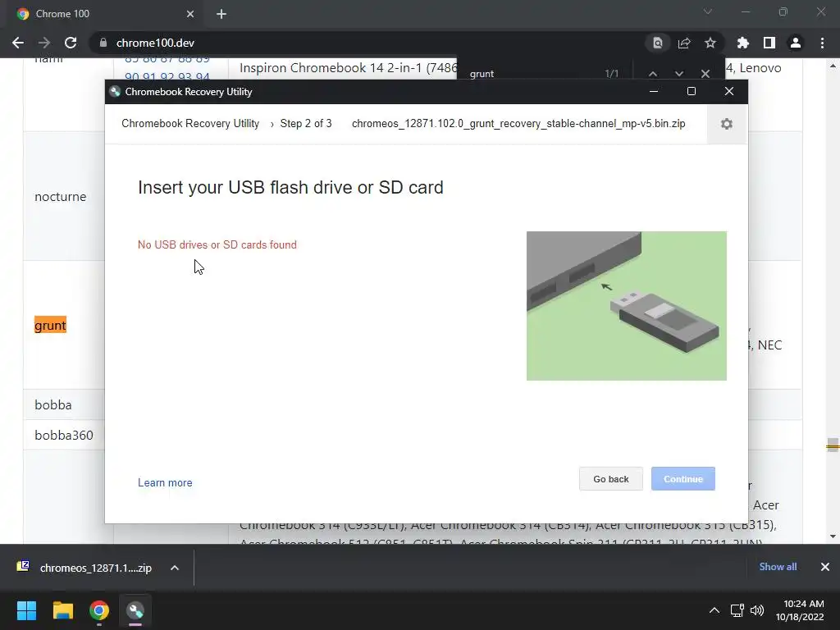This screenshot has height=630, width=840.
Task: Click Recovery Utility icon in taskbar
Action: (135, 610)
